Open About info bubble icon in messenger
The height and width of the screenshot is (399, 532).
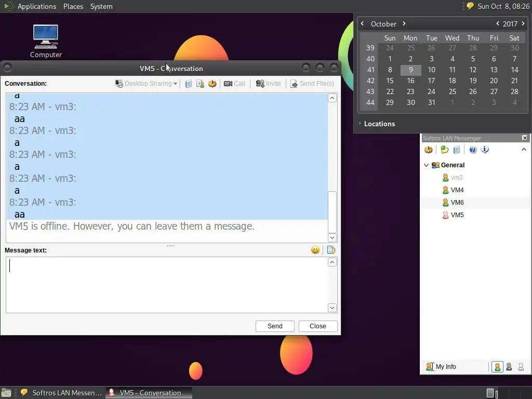coord(485,150)
